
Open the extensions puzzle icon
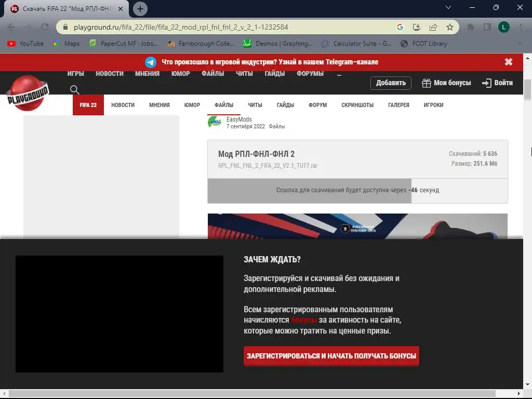tap(471, 27)
